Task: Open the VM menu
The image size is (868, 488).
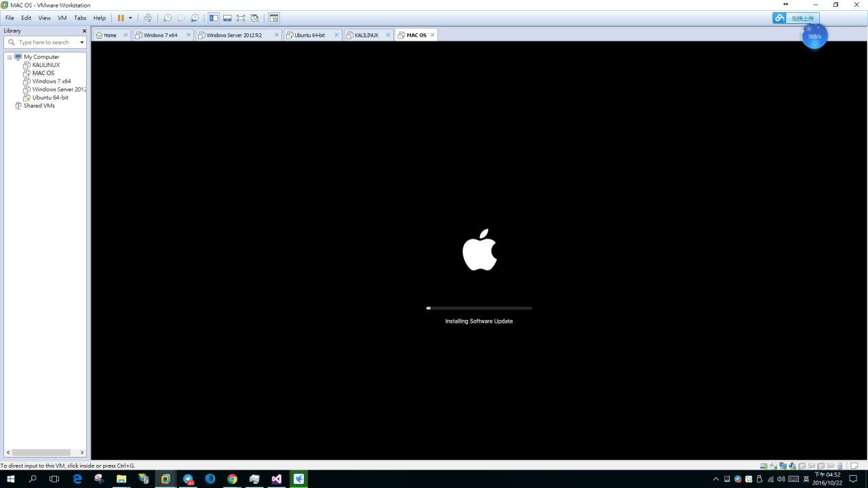Action: [62, 18]
